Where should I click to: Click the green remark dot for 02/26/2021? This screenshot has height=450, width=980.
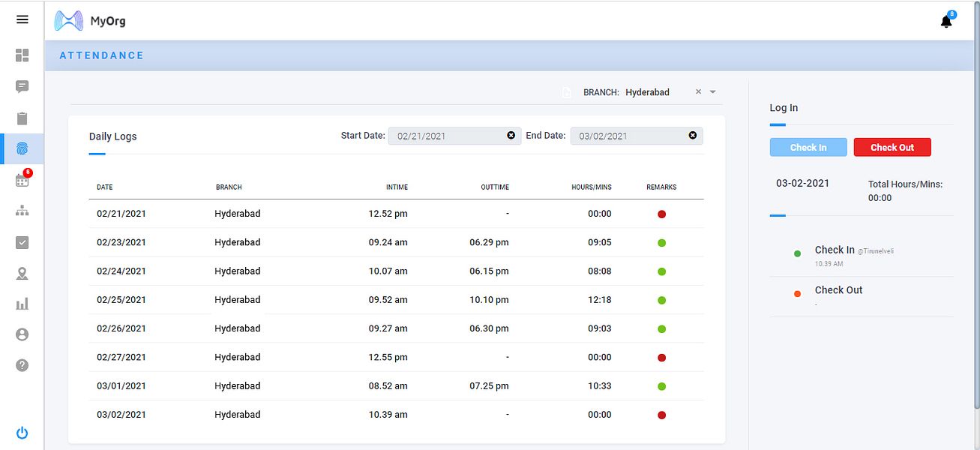pyautogui.click(x=662, y=328)
